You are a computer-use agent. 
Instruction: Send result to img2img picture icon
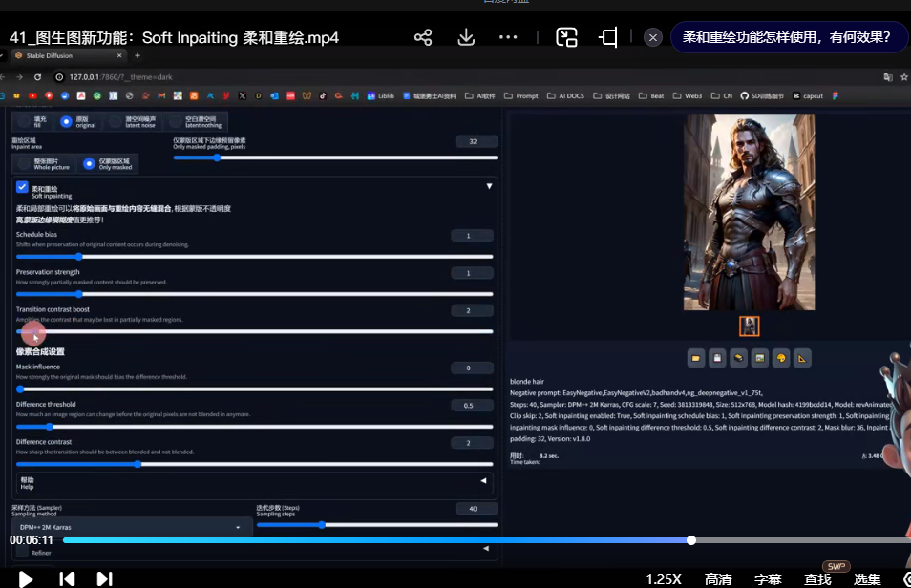pos(760,359)
